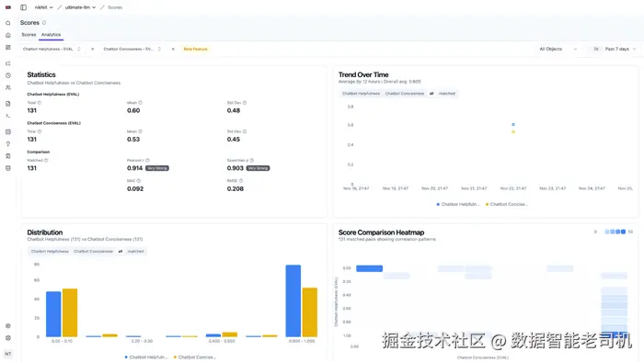The width and height of the screenshot is (644, 362).
Task: Open Support lifebuoy icon in sidebar
Action: click(7, 338)
